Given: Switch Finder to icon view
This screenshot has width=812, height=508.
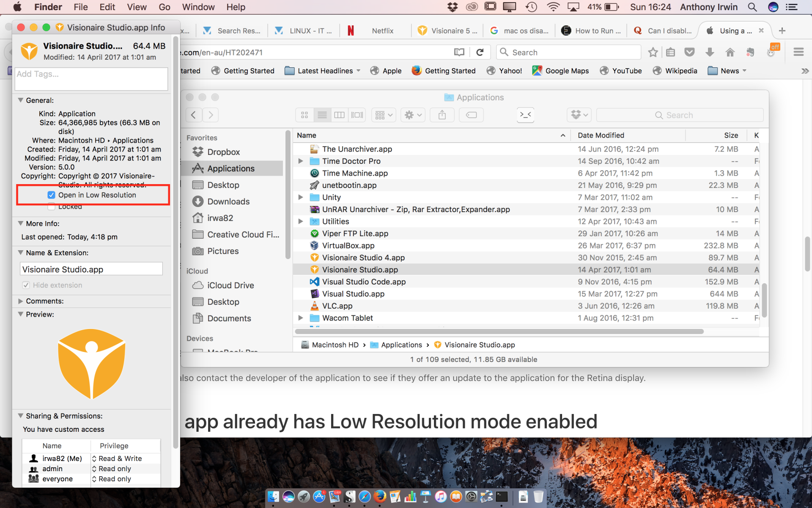Looking at the screenshot, I should pyautogui.click(x=304, y=115).
